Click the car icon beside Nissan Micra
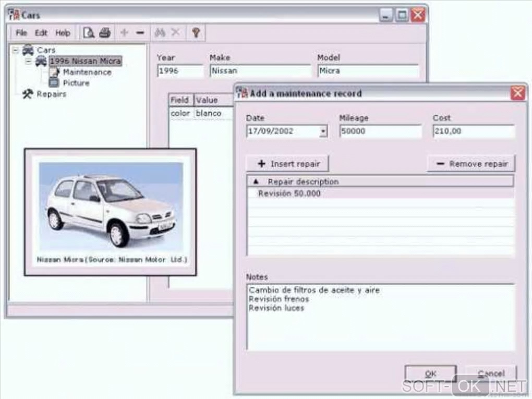 pos(41,61)
